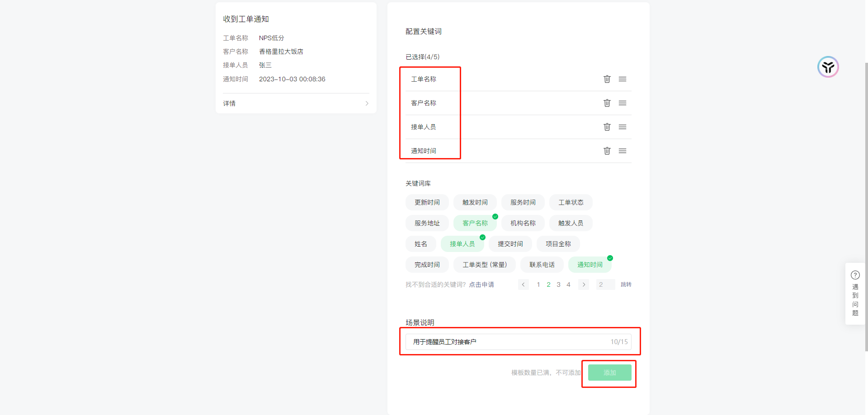Deselect the 客户名称 keyword tag

click(475, 223)
